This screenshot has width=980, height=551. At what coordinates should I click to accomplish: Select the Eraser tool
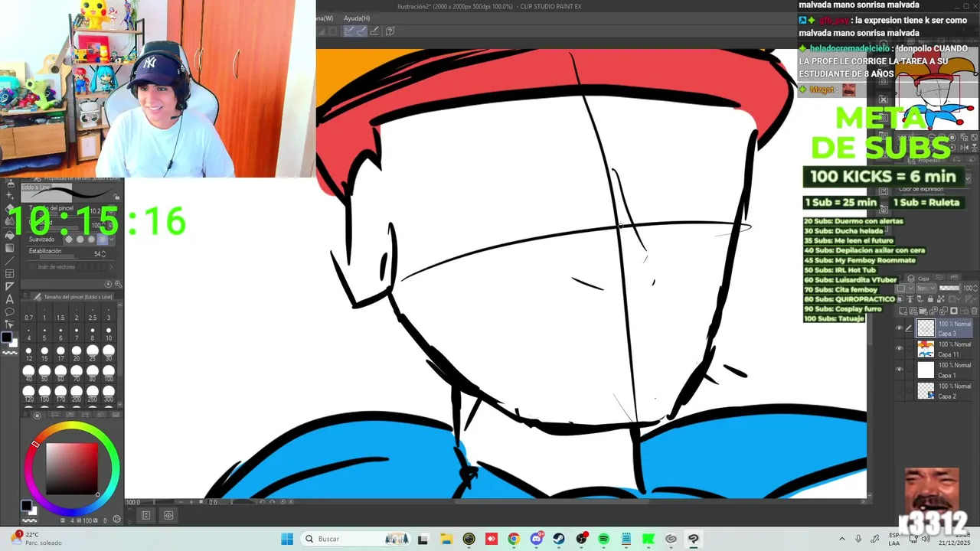pos(10,208)
